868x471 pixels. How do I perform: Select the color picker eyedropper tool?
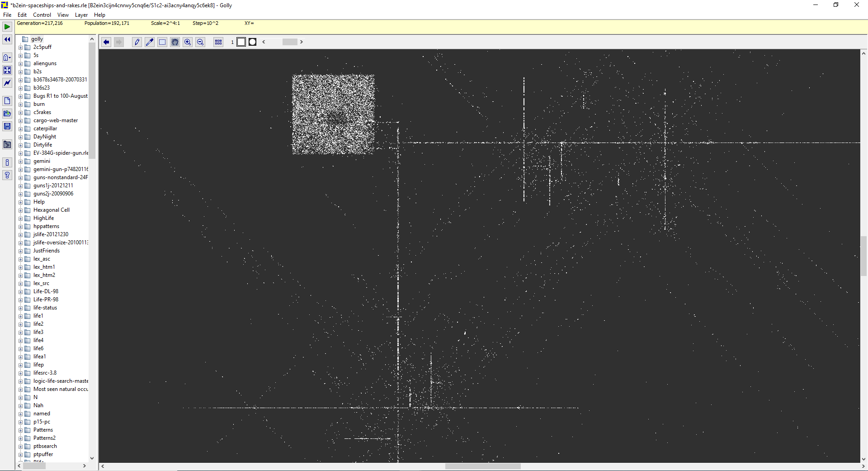(x=150, y=42)
